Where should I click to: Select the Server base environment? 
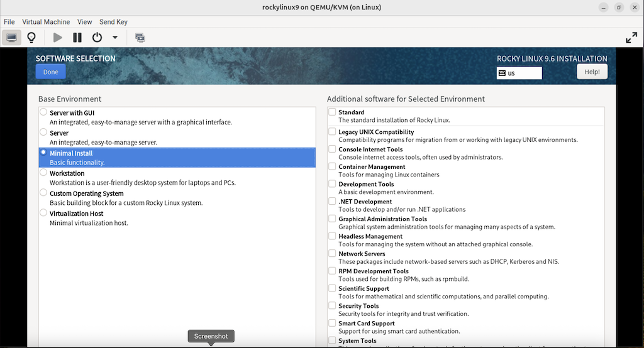pyautogui.click(x=43, y=132)
